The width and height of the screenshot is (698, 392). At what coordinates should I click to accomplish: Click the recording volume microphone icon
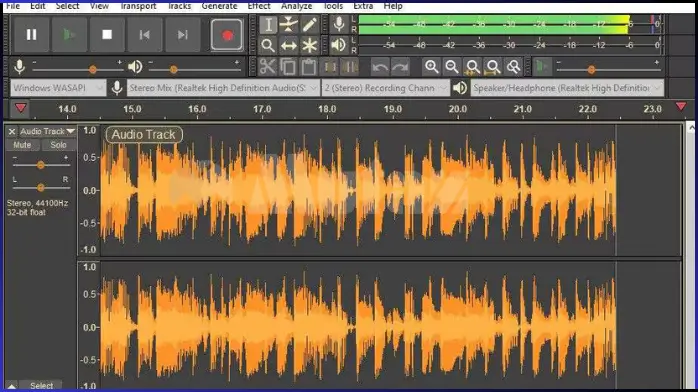pos(20,67)
